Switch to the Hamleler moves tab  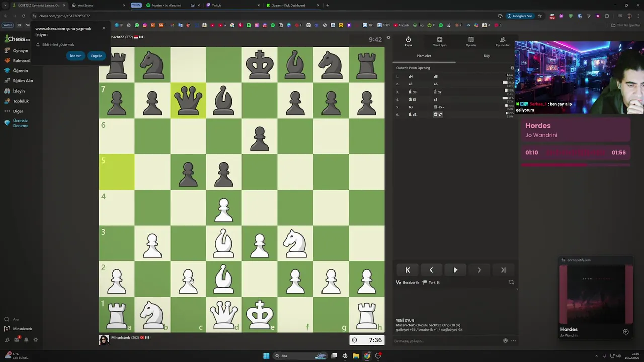coord(424,56)
